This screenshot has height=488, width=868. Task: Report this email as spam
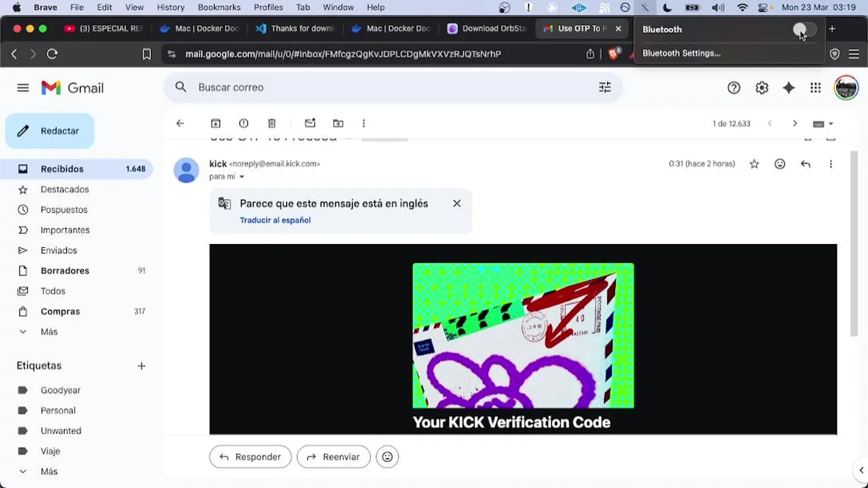click(243, 123)
